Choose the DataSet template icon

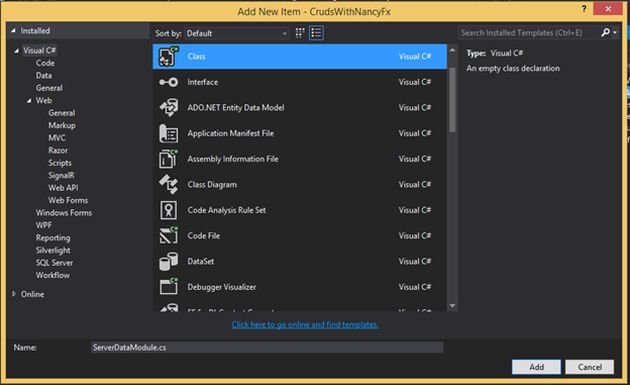[168, 261]
